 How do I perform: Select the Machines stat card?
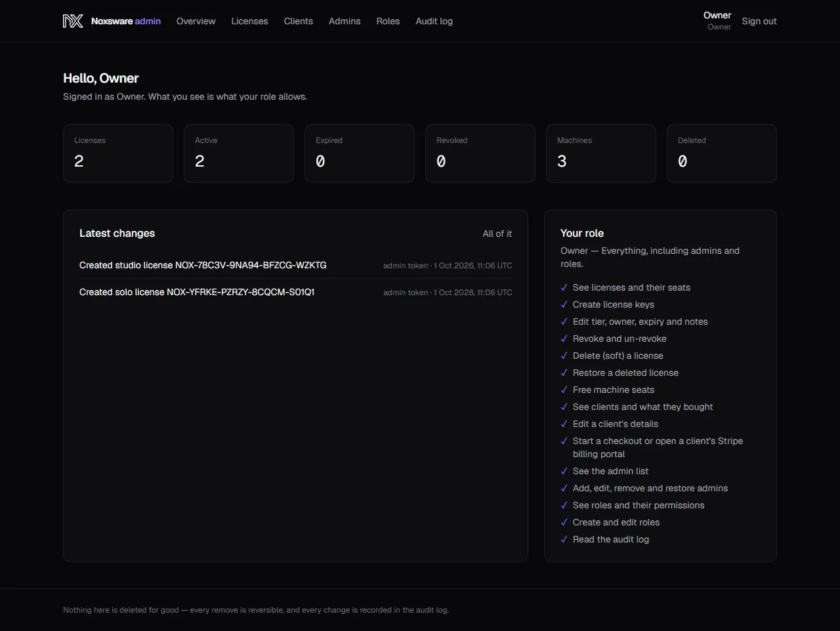click(601, 153)
